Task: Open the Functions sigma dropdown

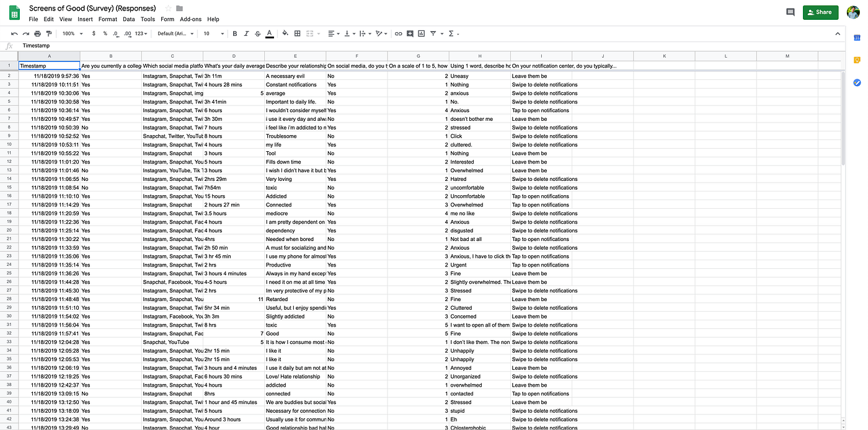Action: [453, 33]
